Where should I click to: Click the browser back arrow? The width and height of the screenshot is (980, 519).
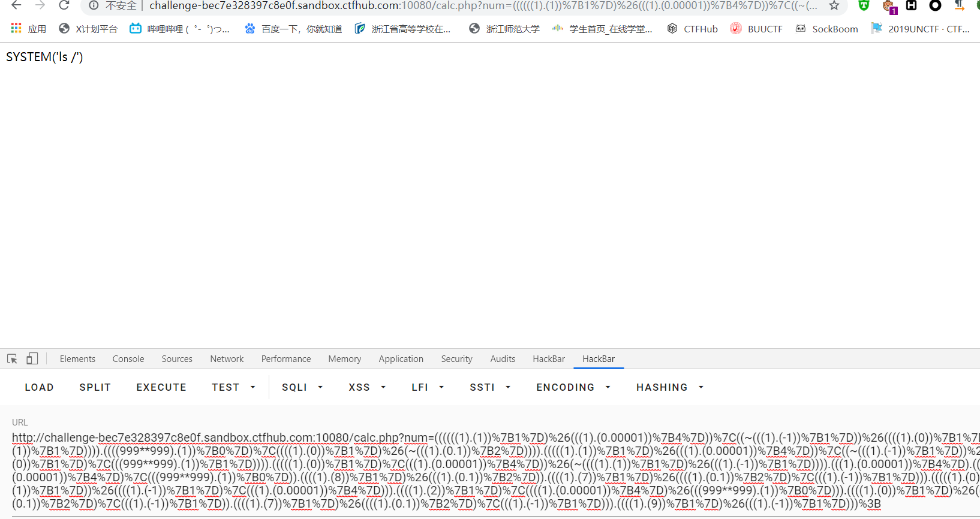(x=16, y=6)
